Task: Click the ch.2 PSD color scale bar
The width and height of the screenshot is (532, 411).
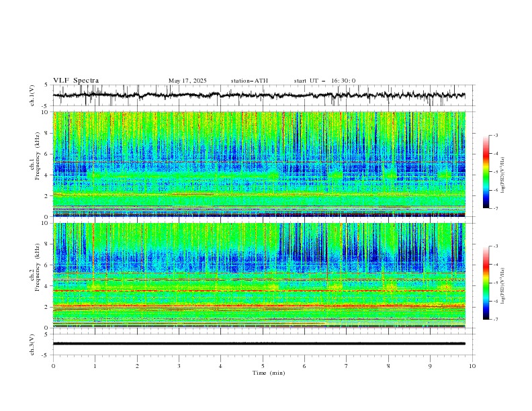Action: click(486, 283)
